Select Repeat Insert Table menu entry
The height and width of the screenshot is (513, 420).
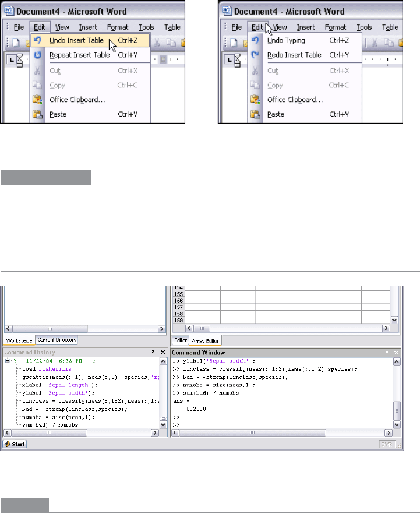point(90,55)
